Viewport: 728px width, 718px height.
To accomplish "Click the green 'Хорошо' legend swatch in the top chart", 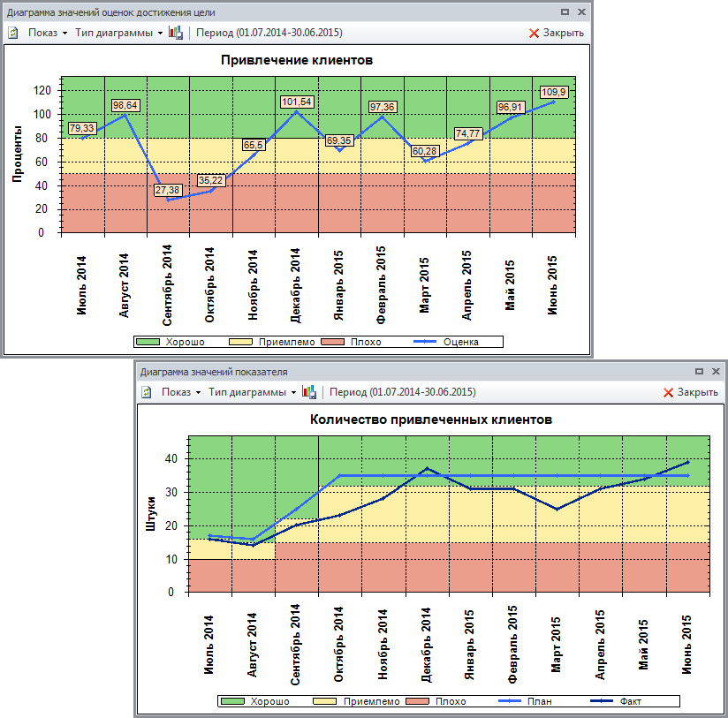I will [x=158, y=342].
